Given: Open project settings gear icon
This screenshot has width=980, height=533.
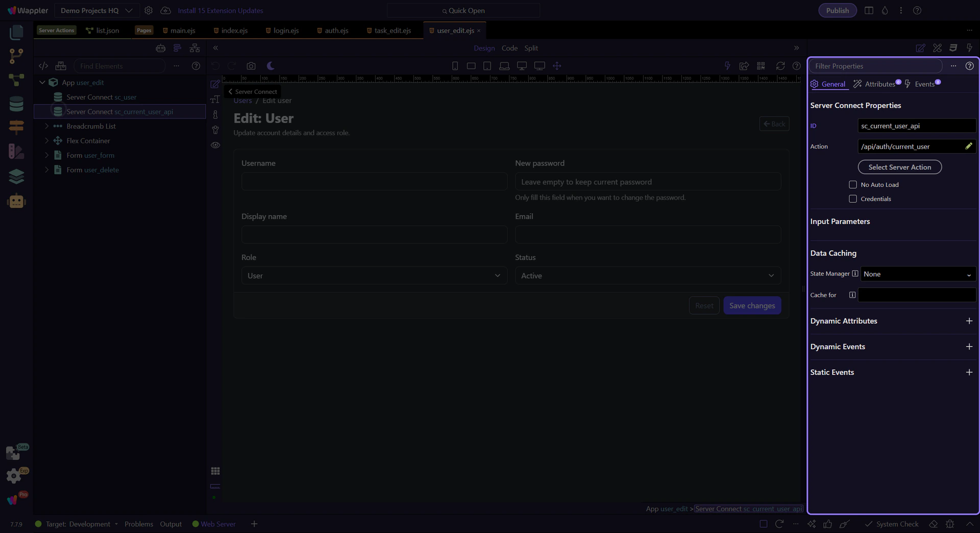Looking at the screenshot, I should click(149, 10).
